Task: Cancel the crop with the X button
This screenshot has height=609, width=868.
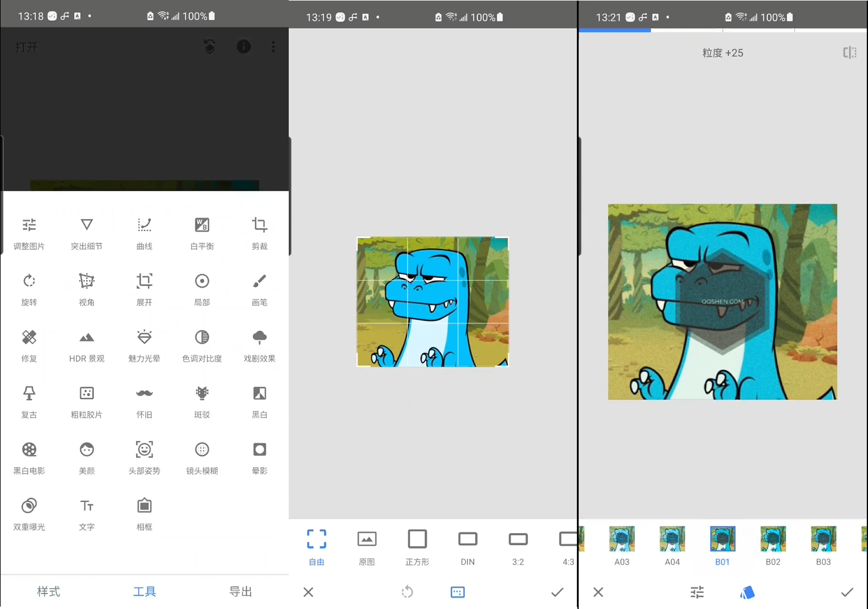Action: pos(308,592)
